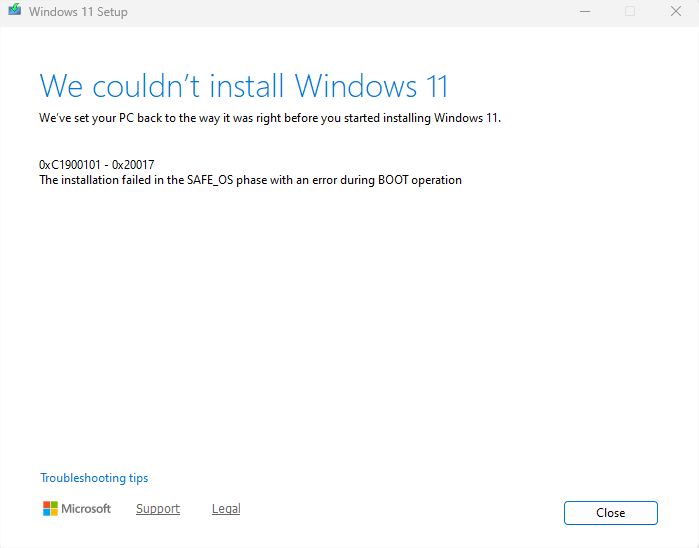The height and width of the screenshot is (548, 699).
Task: Close the Setup window using the title bar X
Action: point(676,12)
